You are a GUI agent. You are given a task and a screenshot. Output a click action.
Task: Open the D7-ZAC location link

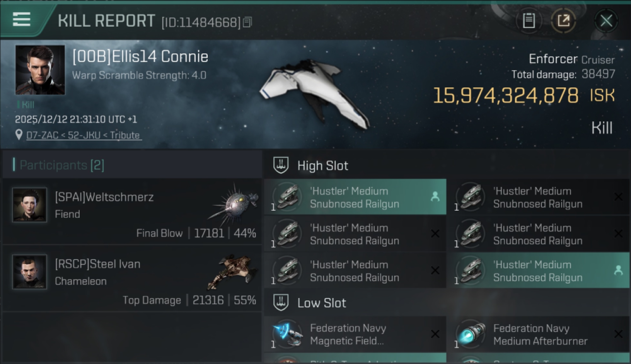pos(83,135)
